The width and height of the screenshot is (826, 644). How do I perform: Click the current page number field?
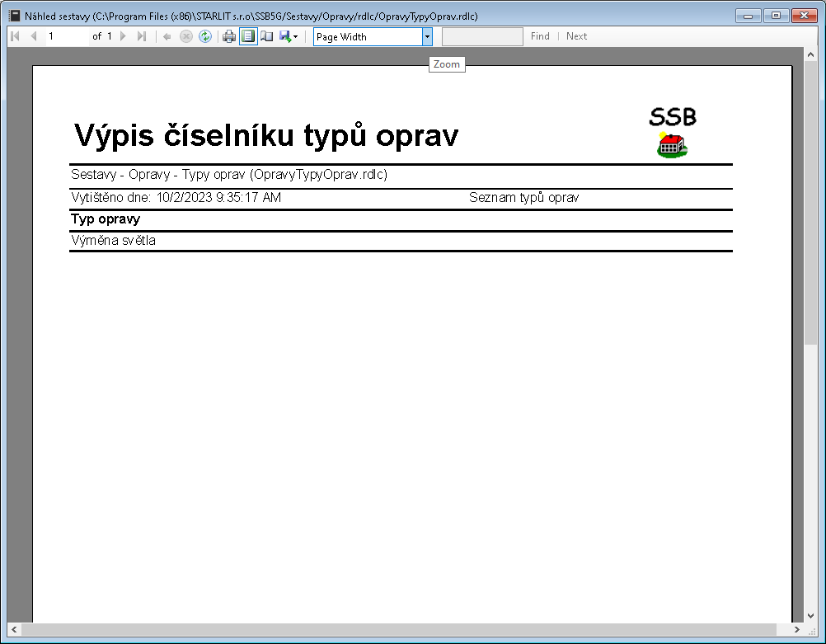pyautogui.click(x=66, y=36)
